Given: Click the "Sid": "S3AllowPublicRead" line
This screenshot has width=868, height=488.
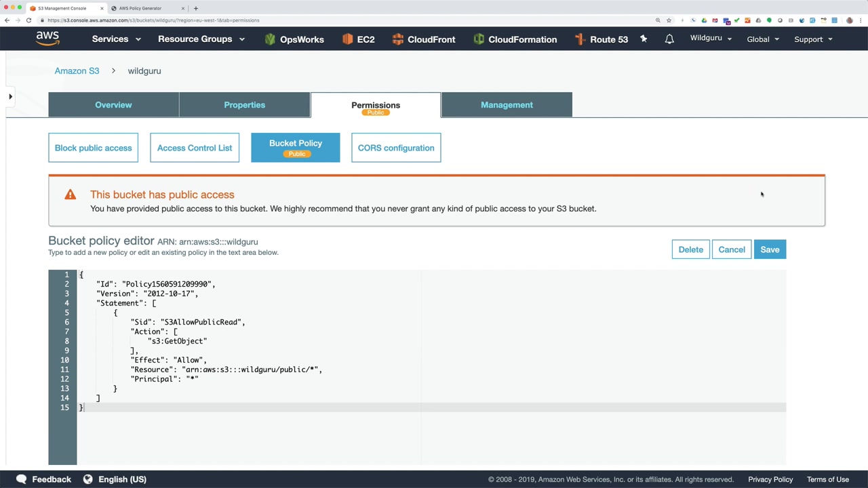Looking at the screenshot, I should [x=188, y=322].
